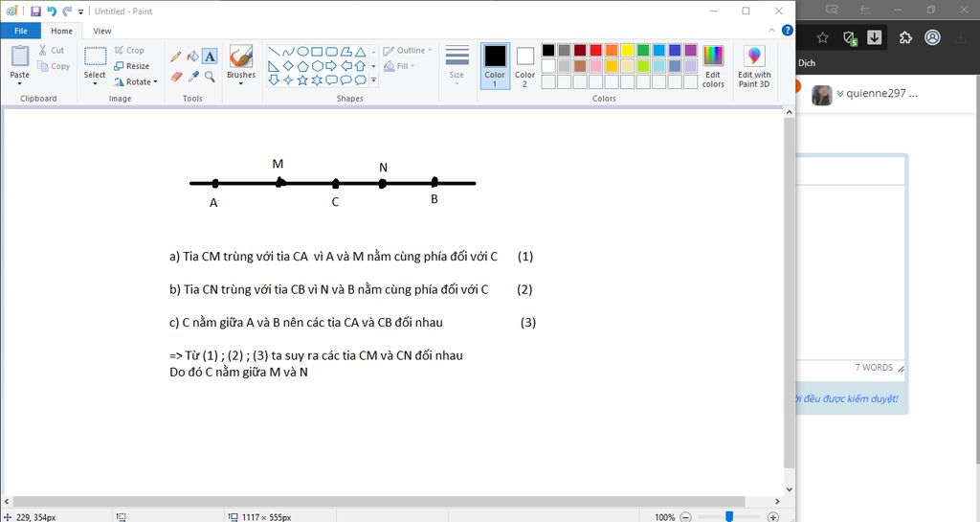The width and height of the screenshot is (980, 522).
Task: Open Paint Help question mark icon
Action: click(788, 30)
